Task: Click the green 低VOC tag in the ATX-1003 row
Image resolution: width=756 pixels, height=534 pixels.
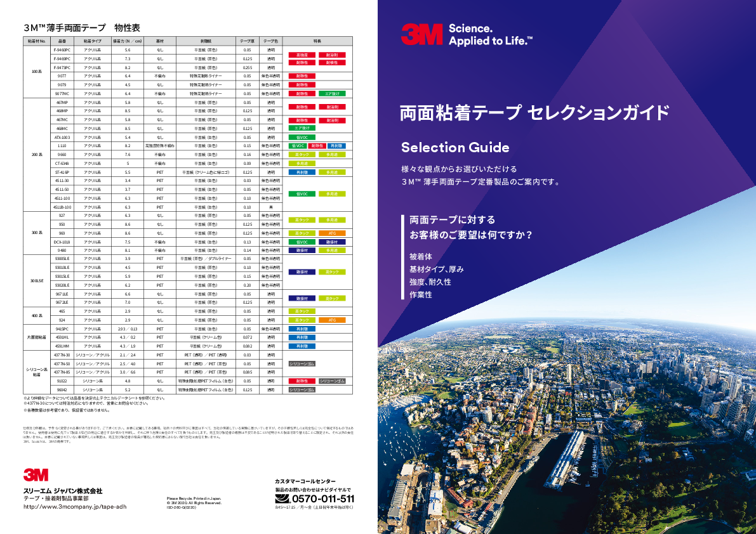Action: click(302, 137)
